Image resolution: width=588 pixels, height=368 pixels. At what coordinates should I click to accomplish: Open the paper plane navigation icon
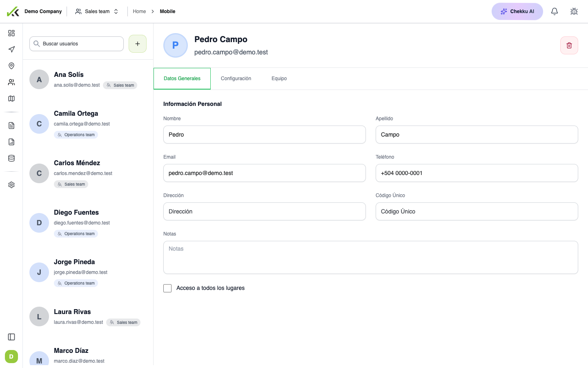tap(11, 49)
